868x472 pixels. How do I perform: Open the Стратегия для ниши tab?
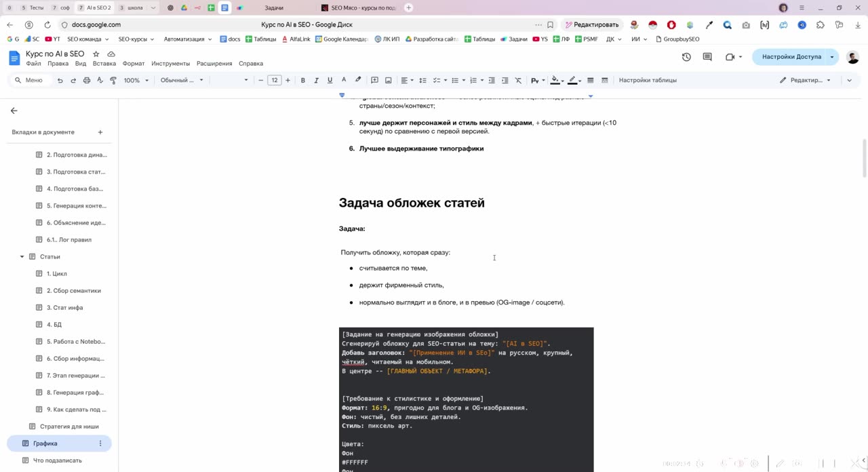click(x=69, y=427)
